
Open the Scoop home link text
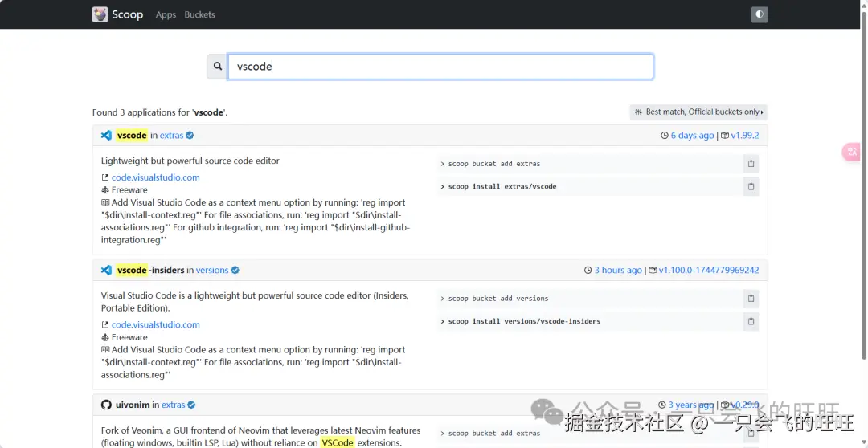[x=127, y=14]
